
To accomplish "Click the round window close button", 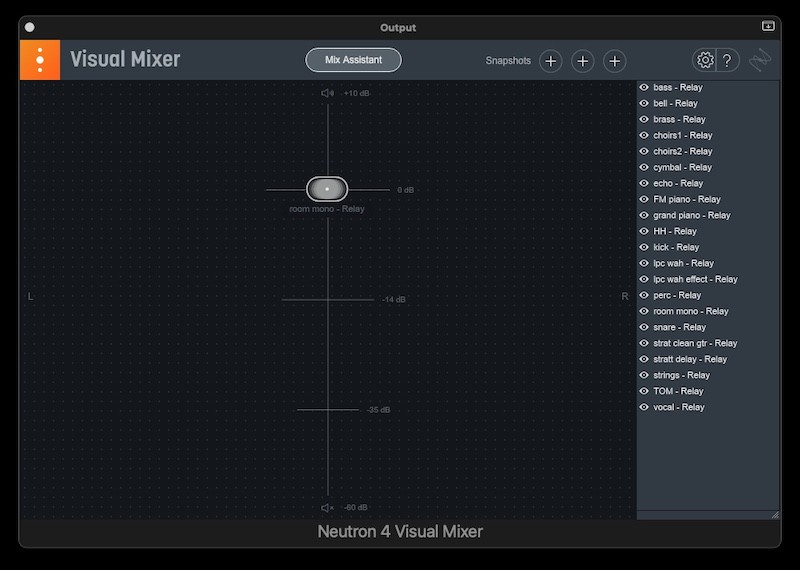I will (x=30, y=27).
